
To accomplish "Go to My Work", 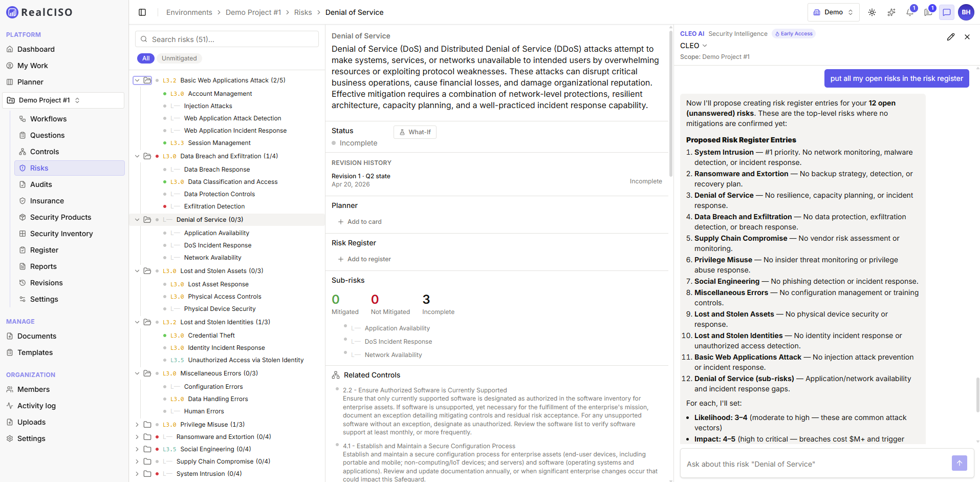I will tap(33, 66).
